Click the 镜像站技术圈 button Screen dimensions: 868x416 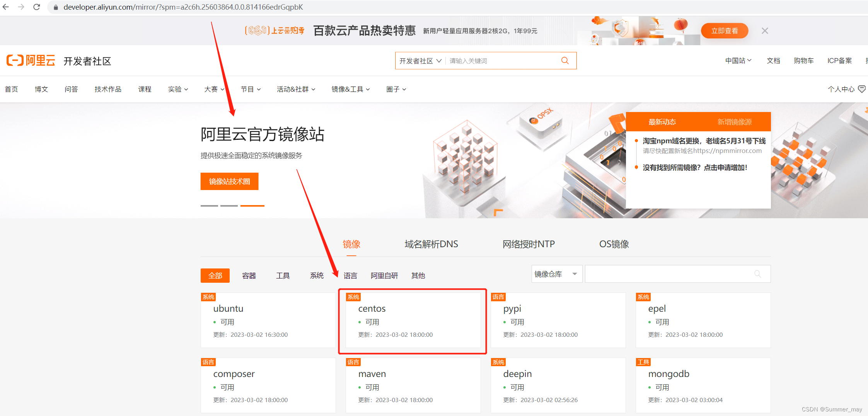[230, 182]
